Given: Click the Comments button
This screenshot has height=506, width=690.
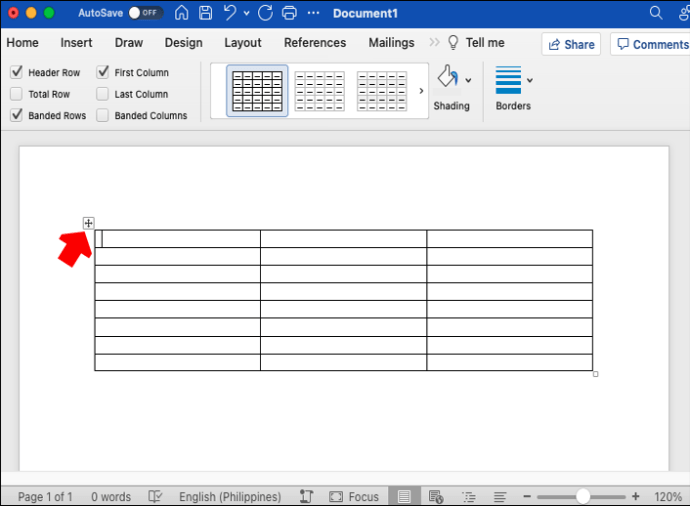Looking at the screenshot, I should click(x=651, y=44).
